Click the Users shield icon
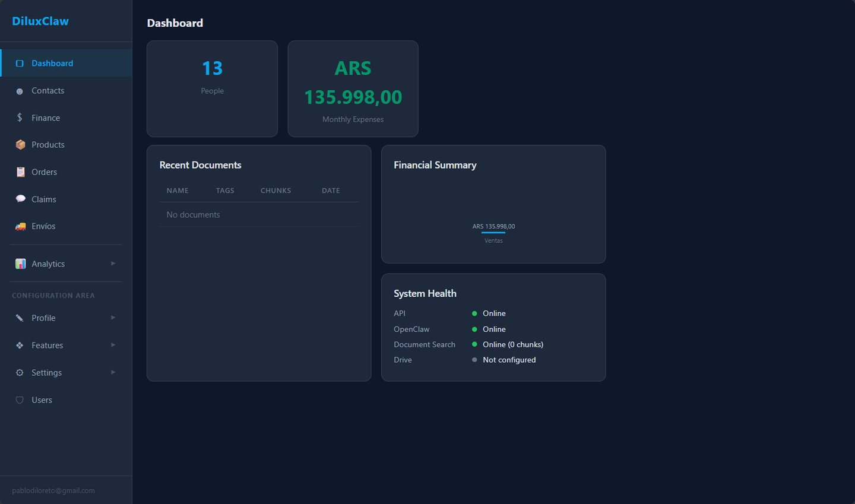Viewport: 855px width, 504px height. [x=20, y=400]
